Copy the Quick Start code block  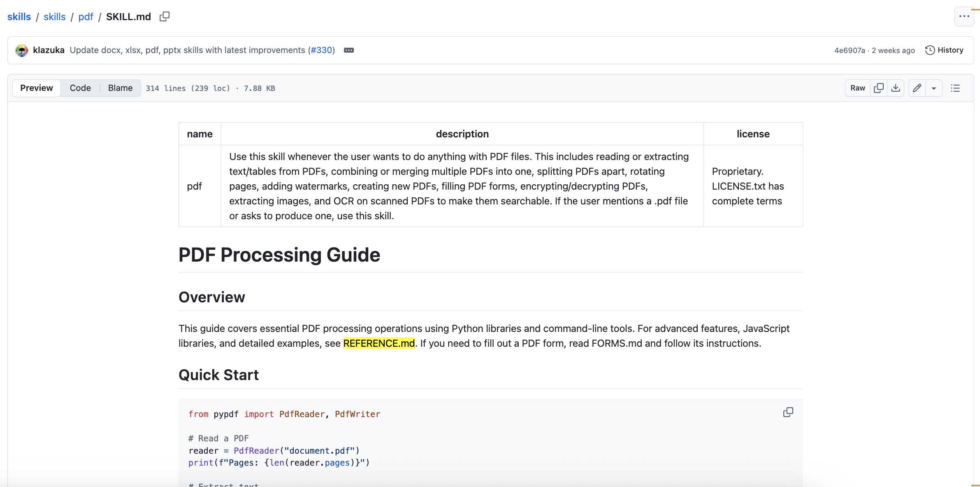point(788,412)
